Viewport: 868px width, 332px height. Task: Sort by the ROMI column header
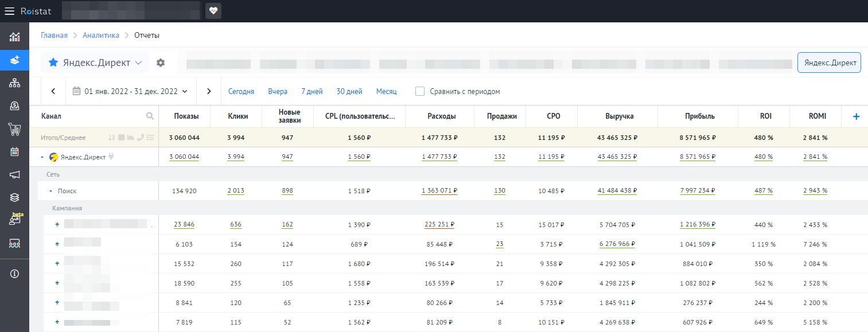coord(818,116)
